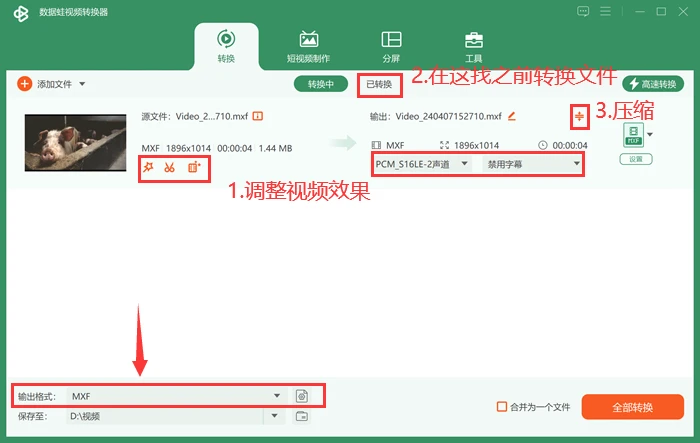This screenshot has width=700, height=443.
Task: Expand the add file dropdown arrow
Action: point(82,84)
